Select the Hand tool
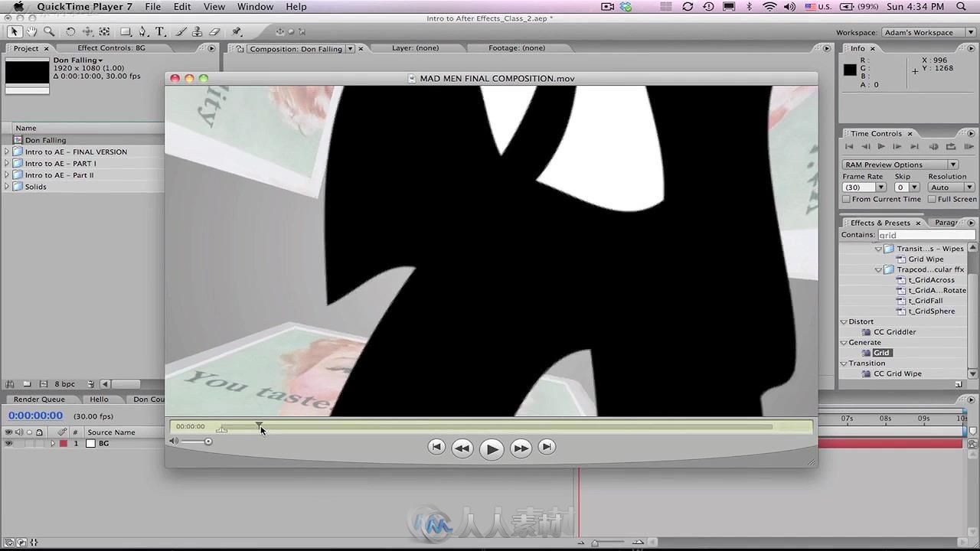980x551 pixels. click(31, 31)
